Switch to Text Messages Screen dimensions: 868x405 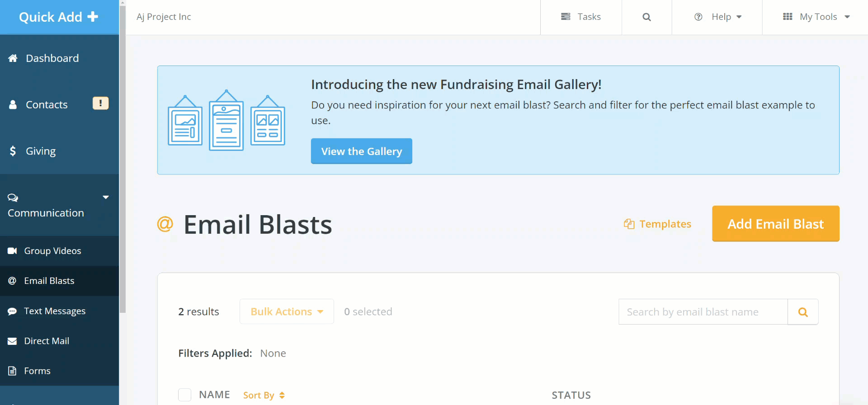coord(54,311)
